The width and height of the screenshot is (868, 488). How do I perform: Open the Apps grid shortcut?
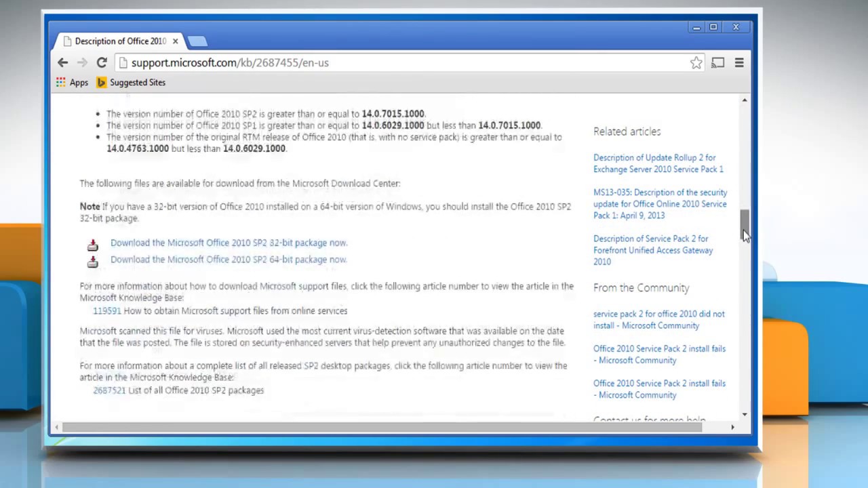pos(72,83)
